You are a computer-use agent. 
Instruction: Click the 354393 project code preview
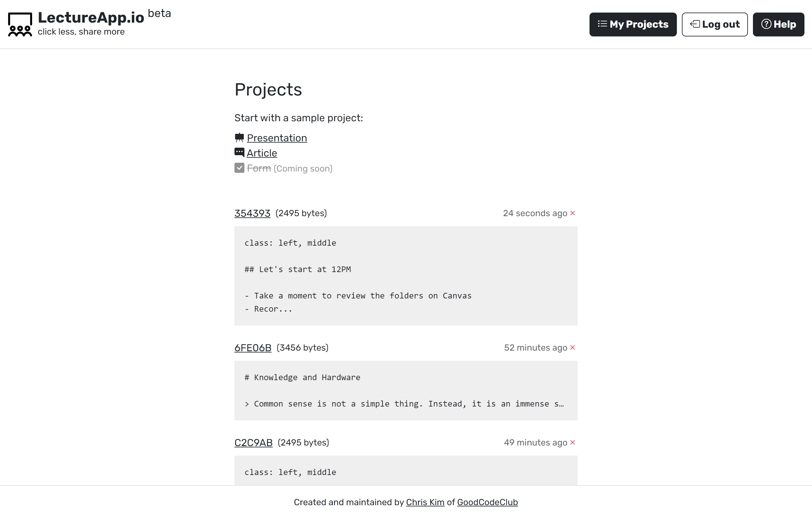click(x=406, y=276)
